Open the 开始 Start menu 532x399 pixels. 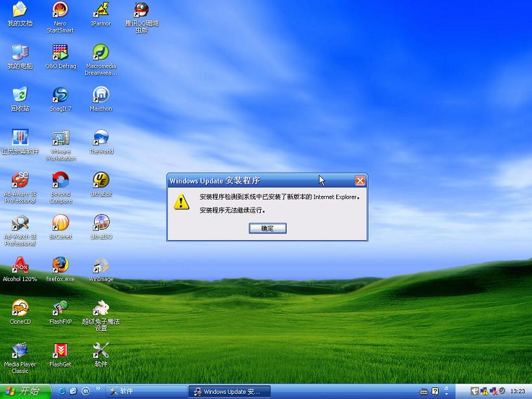pyautogui.click(x=25, y=391)
